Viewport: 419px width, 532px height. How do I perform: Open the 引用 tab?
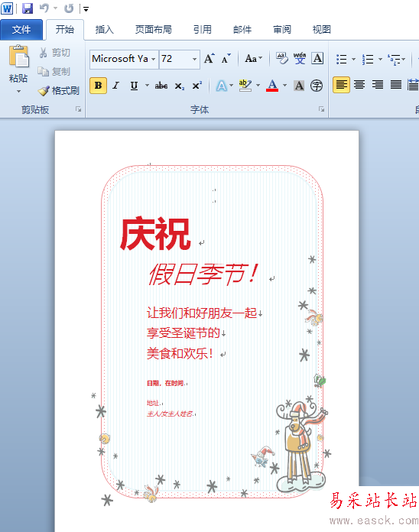coord(203,30)
